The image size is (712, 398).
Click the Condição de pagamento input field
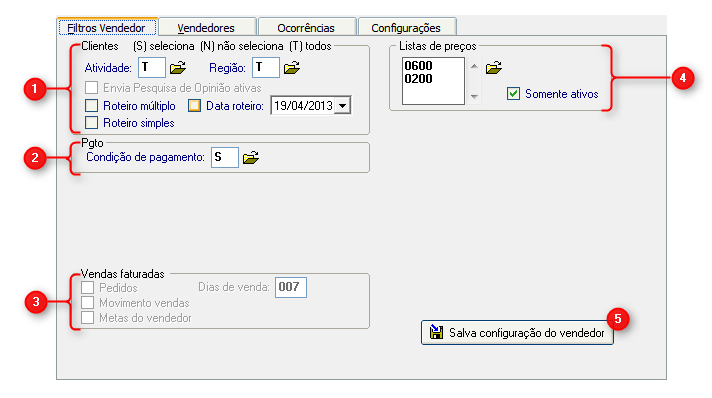coord(225,157)
